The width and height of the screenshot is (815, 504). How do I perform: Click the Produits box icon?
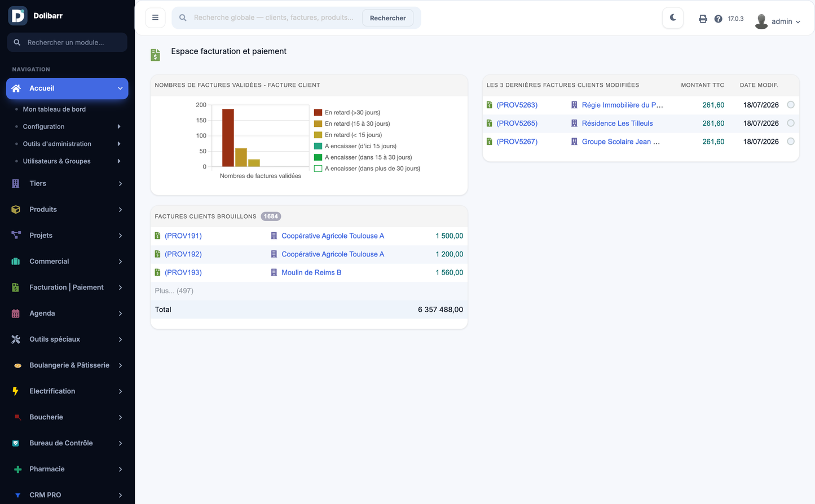click(x=16, y=210)
